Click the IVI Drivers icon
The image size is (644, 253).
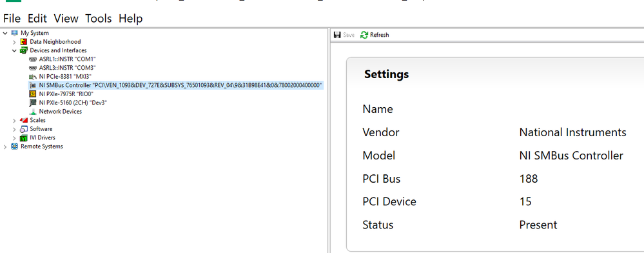click(x=23, y=138)
